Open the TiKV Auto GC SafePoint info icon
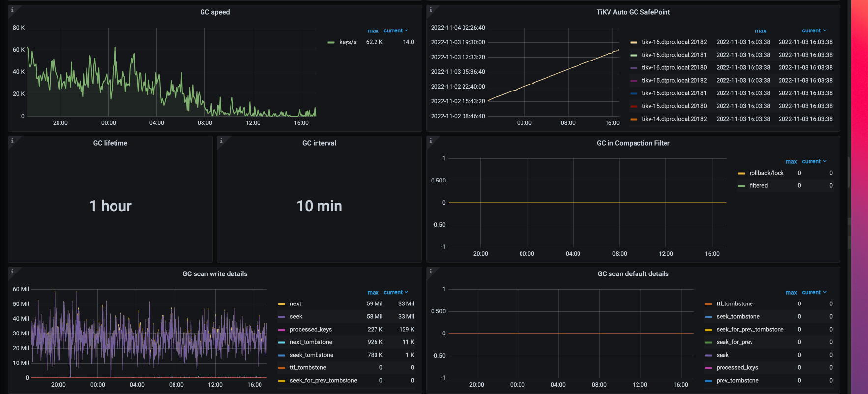The height and width of the screenshot is (394, 868). (431, 9)
